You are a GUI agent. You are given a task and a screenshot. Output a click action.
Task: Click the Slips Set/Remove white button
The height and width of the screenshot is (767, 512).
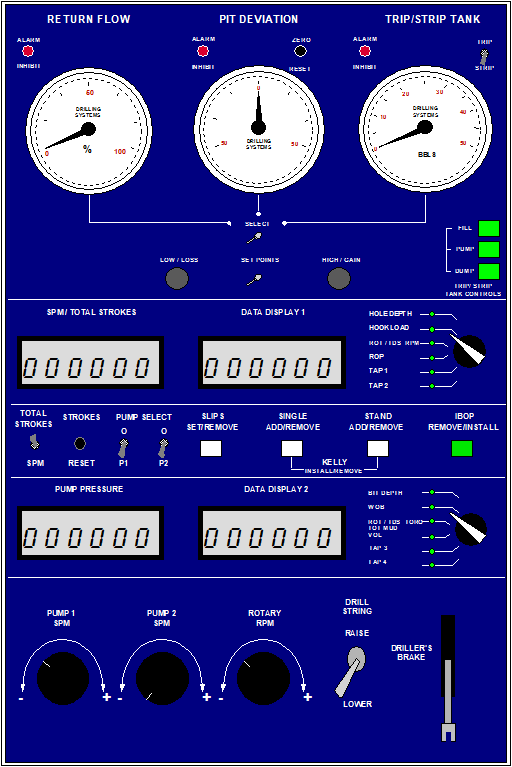[x=211, y=449]
